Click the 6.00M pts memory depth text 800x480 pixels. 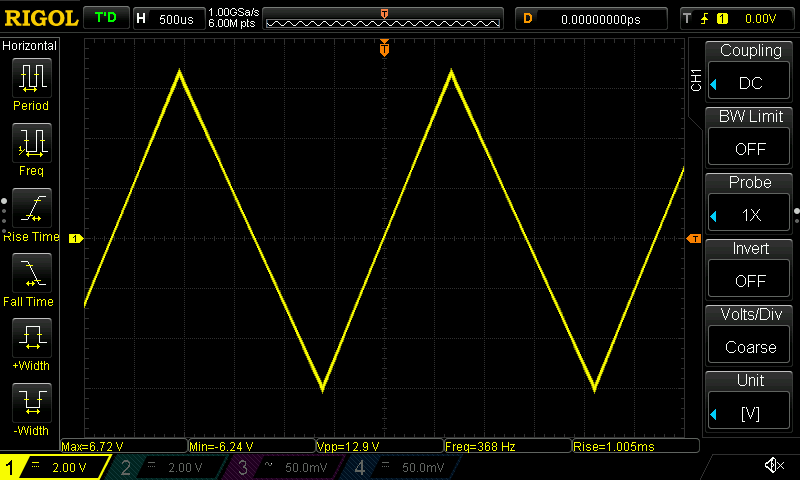[232, 24]
